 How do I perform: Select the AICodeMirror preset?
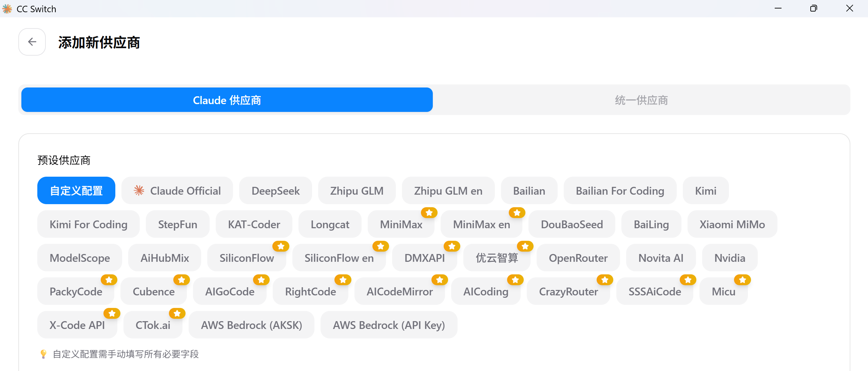(400, 291)
